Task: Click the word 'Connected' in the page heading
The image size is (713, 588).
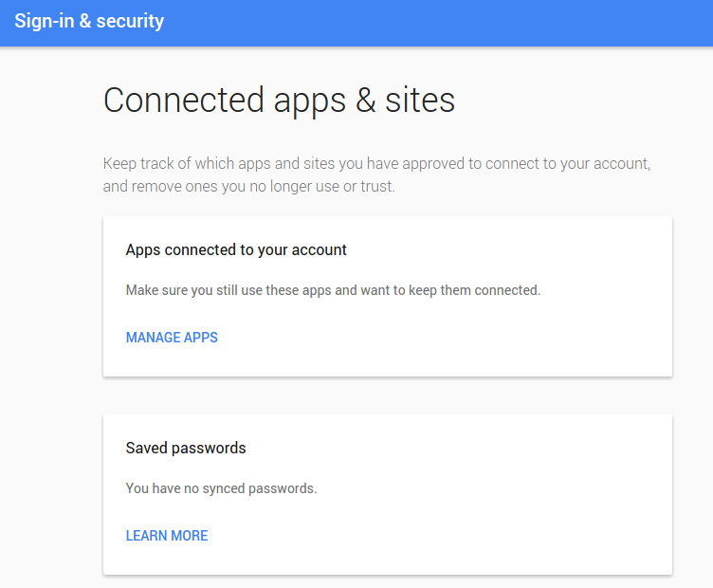Action: pos(183,101)
